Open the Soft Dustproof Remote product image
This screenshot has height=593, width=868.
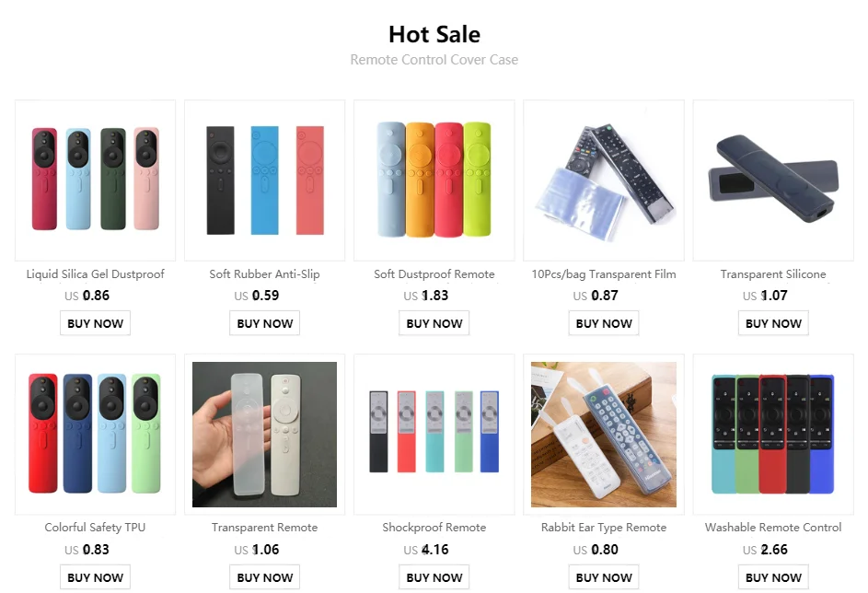point(434,180)
